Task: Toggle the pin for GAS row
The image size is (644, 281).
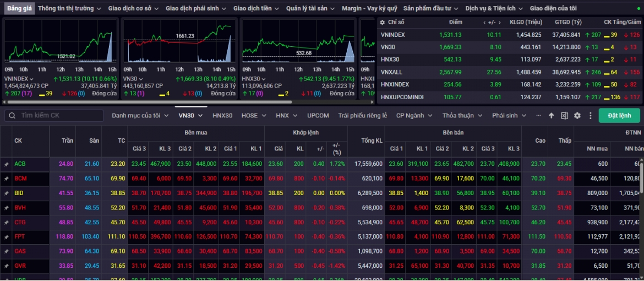Action: tap(6, 251)
